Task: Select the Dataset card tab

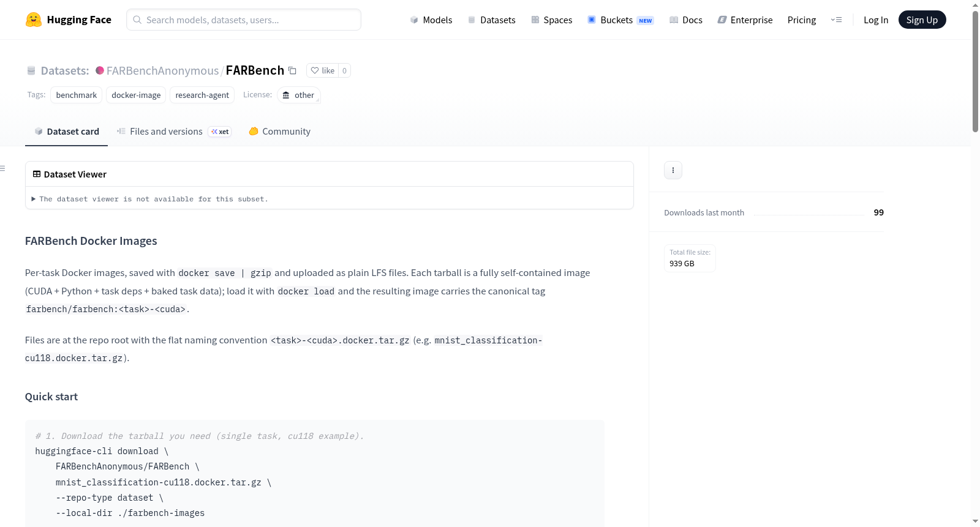Action: (x=67, y=132)
